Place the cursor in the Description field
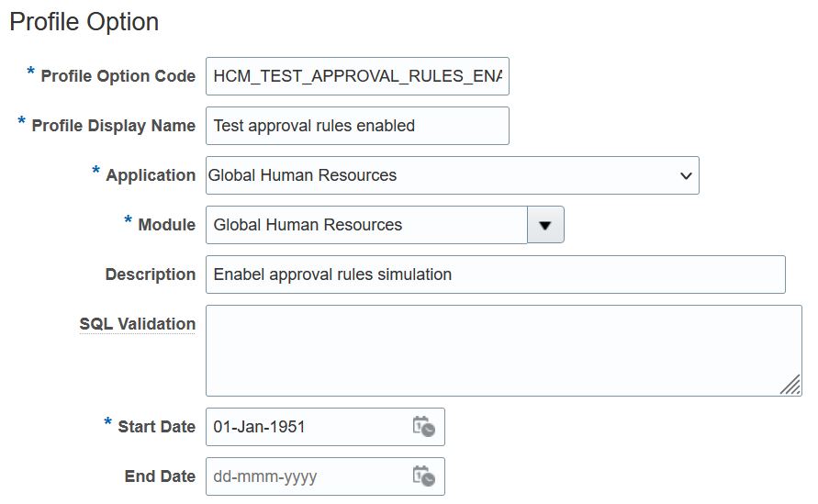Viewport: 818px width, 504px height. pyautogui.click(x=496, y=274)
